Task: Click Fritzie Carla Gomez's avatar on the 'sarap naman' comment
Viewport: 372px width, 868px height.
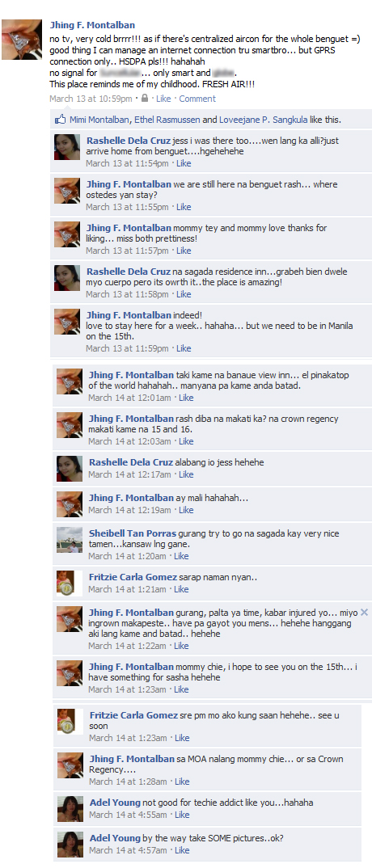Action: point(70,583)
